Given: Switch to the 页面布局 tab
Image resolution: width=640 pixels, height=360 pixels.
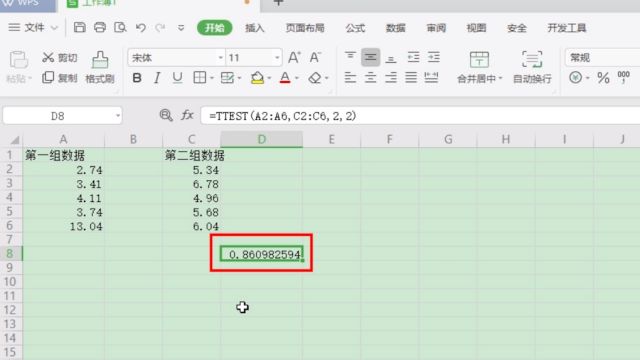Looking at the screenshot, I should [x=305, y=28].
